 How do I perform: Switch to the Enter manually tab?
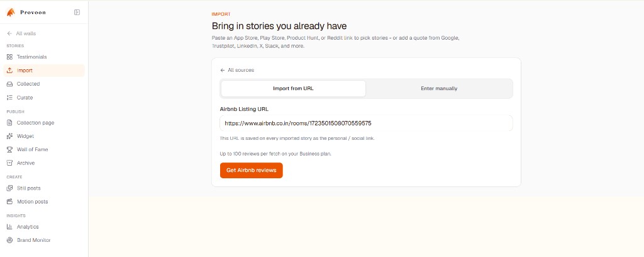[439, 88]
